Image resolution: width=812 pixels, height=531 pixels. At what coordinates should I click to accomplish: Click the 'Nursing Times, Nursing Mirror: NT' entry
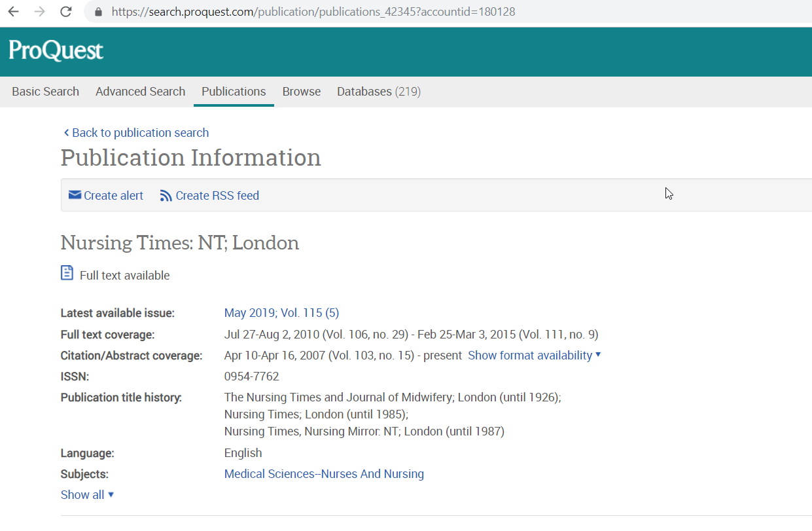pos(364,431)
